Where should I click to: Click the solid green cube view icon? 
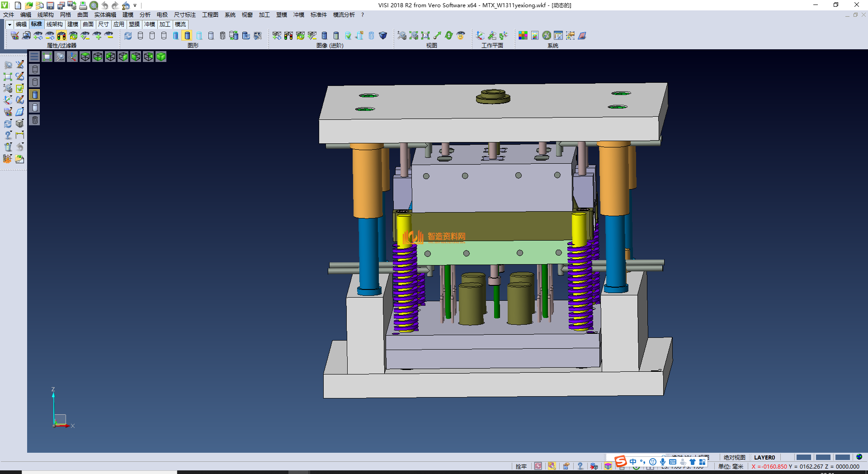pyautogui.click(x=161, y=57)
